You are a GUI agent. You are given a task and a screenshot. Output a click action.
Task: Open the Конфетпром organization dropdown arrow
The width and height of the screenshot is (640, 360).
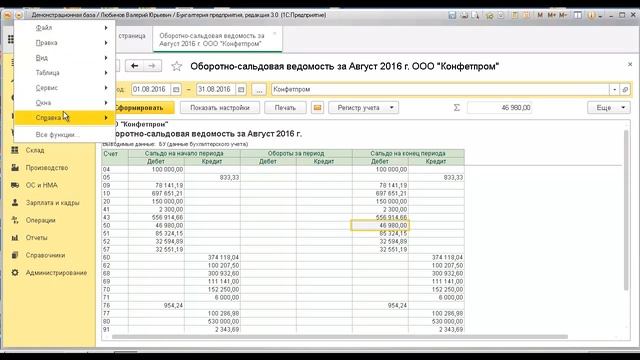614,89
